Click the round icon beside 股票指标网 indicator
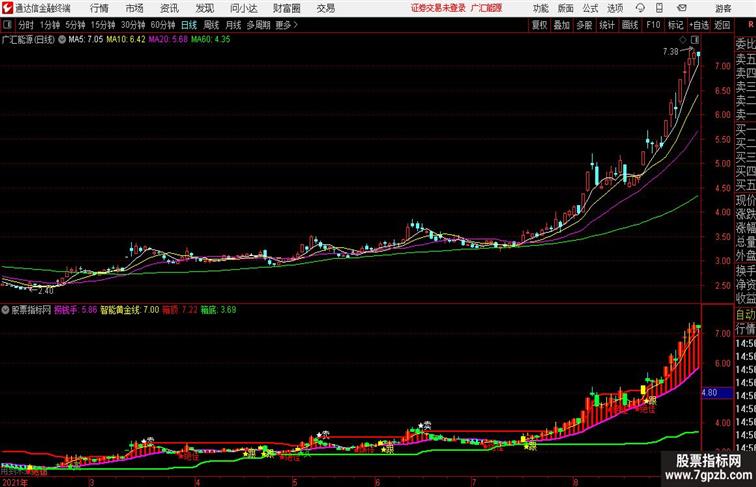The width and height of the screenshot is (756, 487). pyautogui.click(x=5, y=310)
